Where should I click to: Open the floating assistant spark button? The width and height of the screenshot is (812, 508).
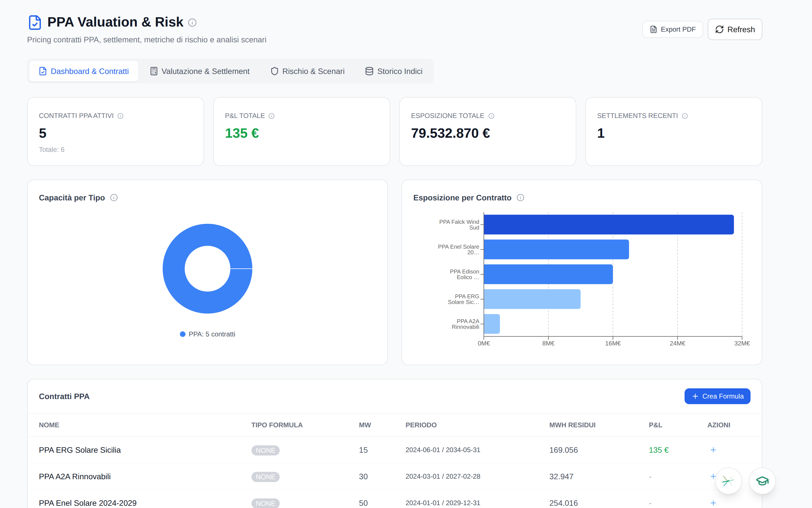[728, 481]
